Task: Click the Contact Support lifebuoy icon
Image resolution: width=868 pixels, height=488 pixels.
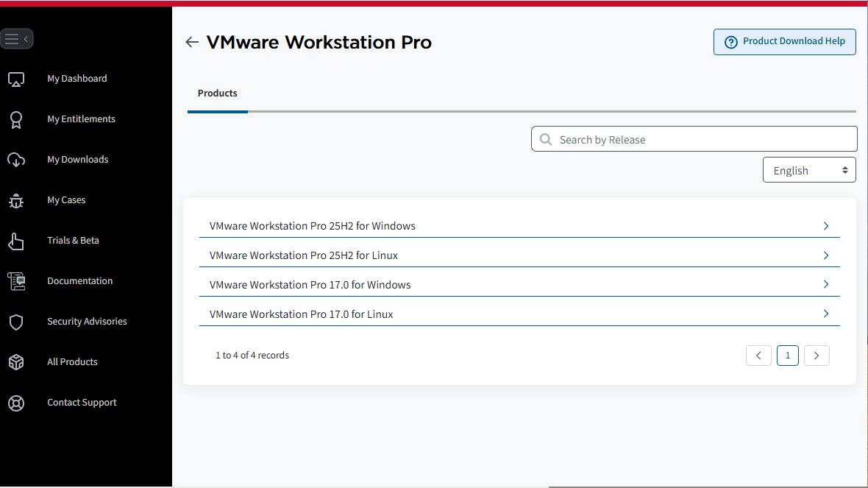Action: (16, 403)
